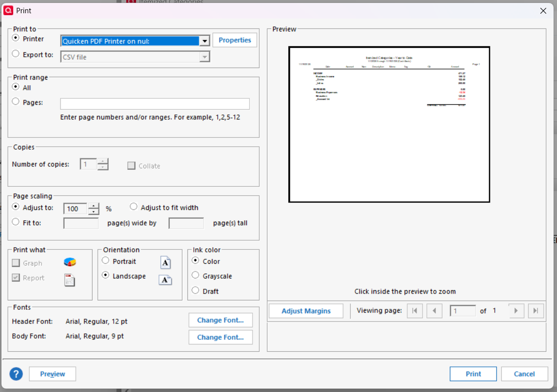
Task: Click the Pages range input field
Action: [155, 104]
